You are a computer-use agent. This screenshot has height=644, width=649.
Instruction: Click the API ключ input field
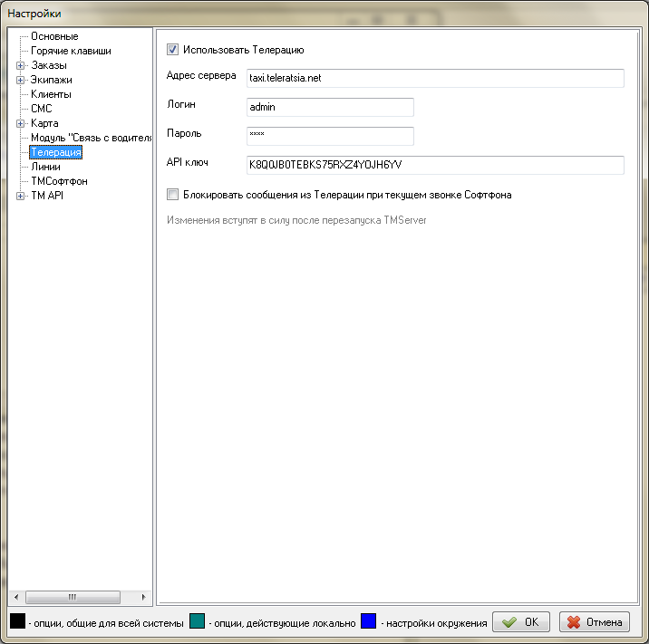(x=435, y=165)
